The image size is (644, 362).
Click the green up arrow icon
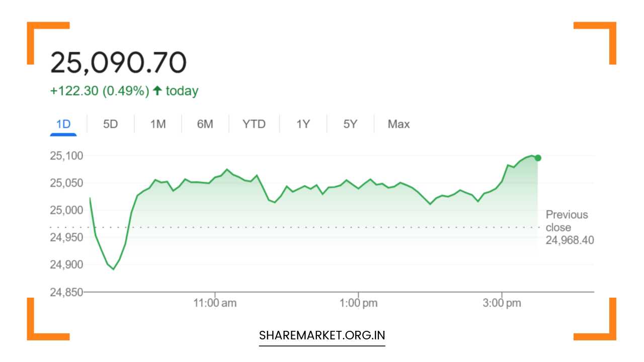point(157,91)
